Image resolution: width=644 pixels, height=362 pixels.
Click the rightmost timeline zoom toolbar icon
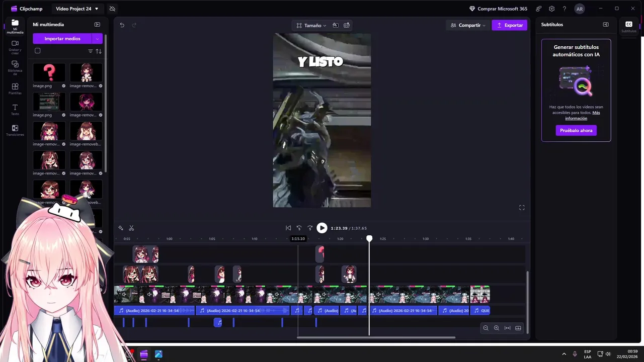[x=518, y=328]
